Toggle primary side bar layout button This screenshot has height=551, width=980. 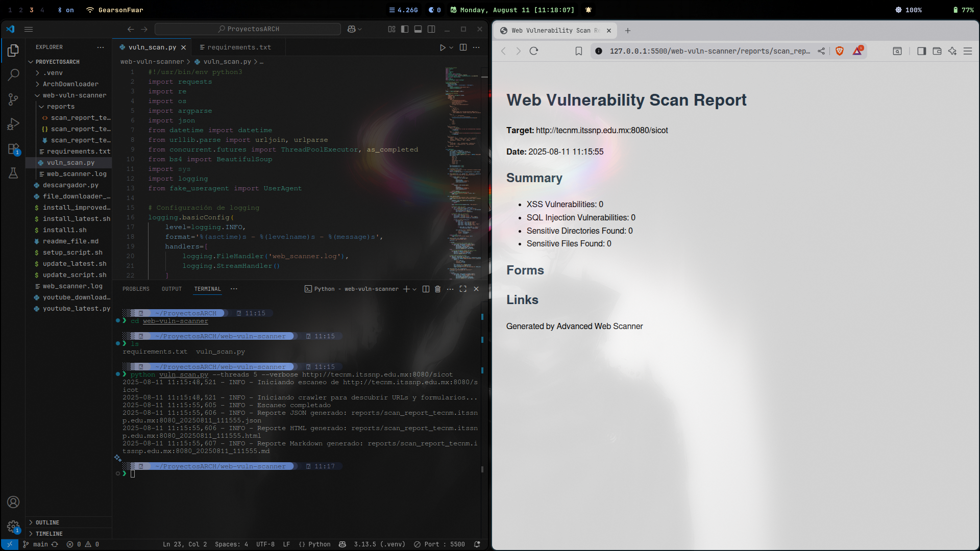tap(405, 29)
